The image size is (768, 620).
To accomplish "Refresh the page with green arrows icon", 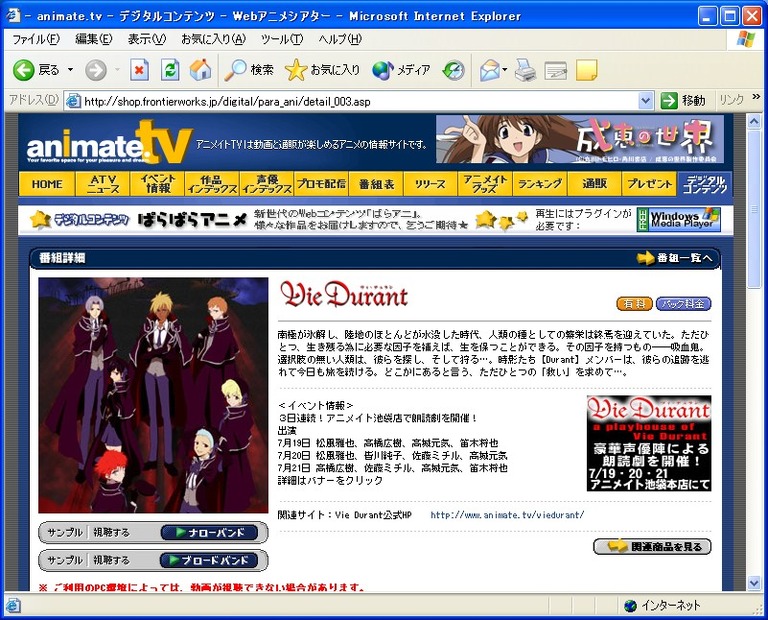I will 170,70.
